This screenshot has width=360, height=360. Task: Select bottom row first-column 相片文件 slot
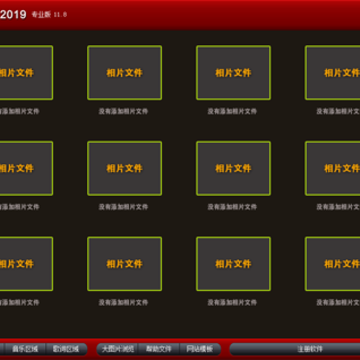[x=26, y=264]
